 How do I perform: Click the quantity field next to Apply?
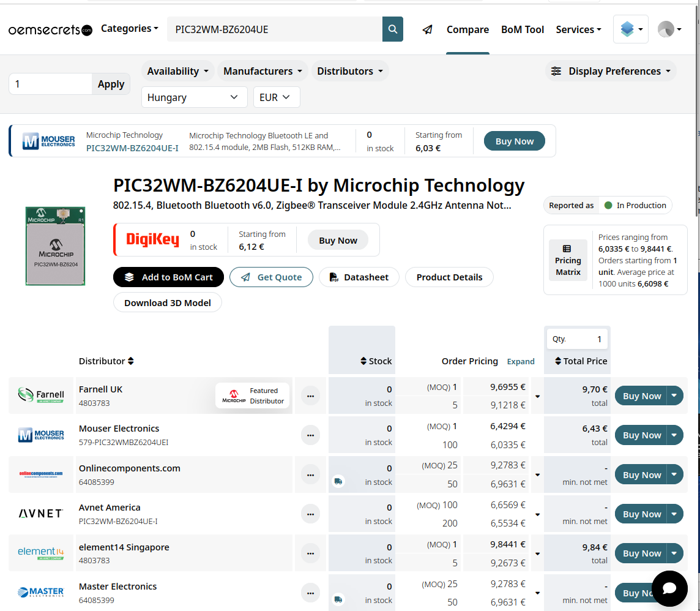pos(50,84)
